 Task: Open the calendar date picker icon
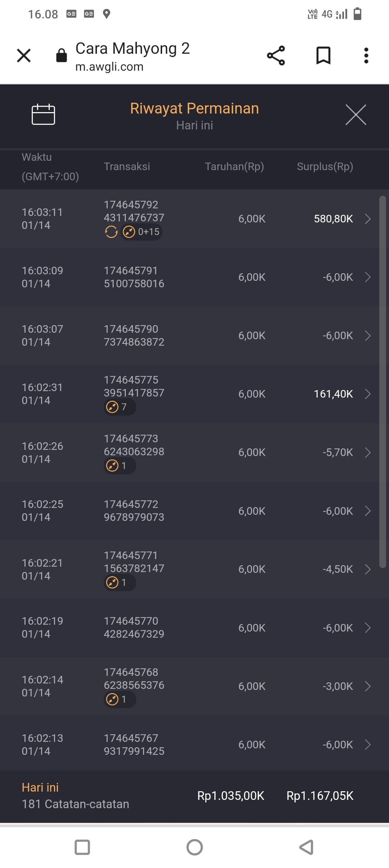coord(43,115)
